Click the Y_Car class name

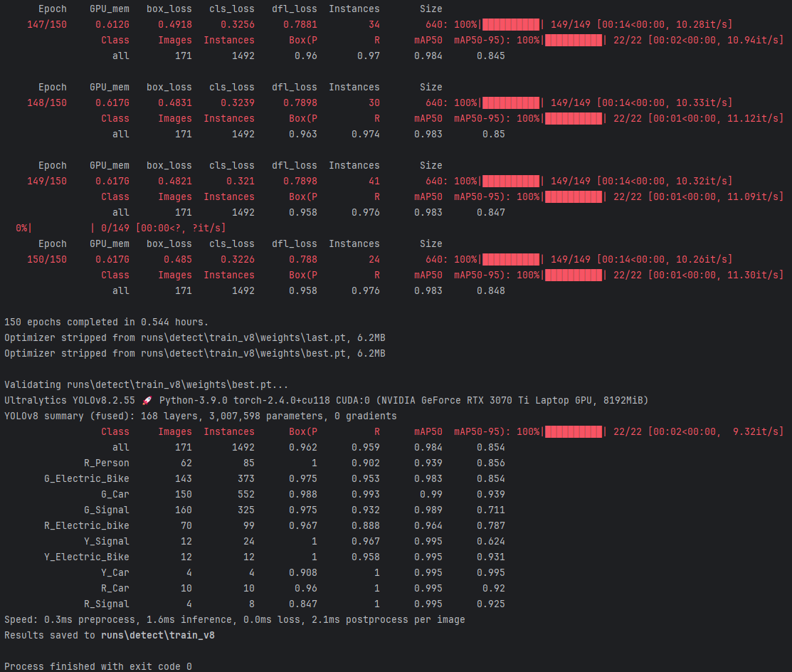[115, 572]
